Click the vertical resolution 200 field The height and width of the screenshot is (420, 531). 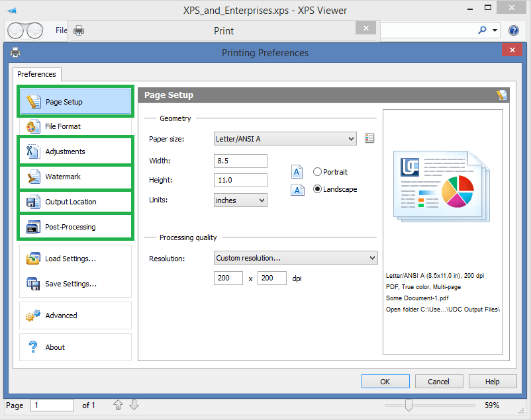click(x=272, y=278)
